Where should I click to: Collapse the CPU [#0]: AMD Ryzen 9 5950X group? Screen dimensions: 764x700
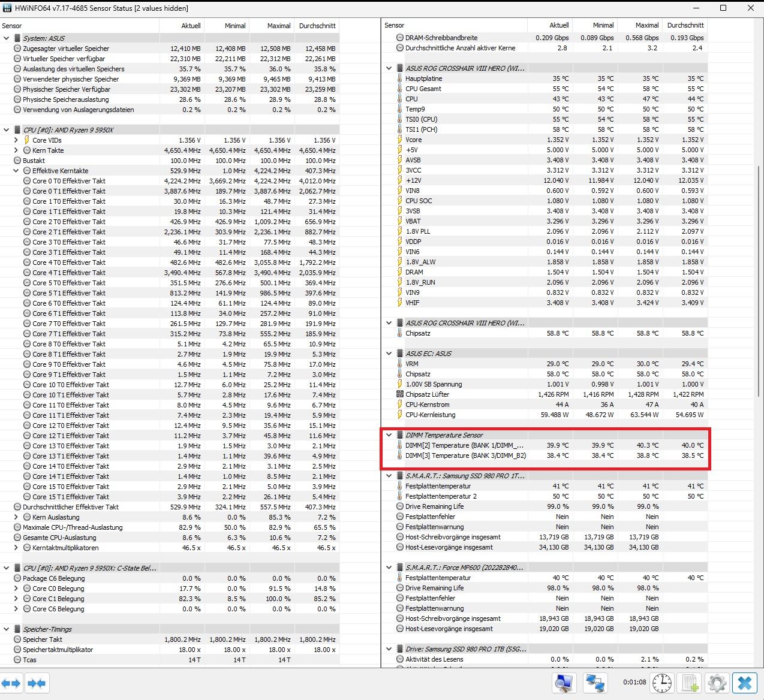[x=7, y=130]
